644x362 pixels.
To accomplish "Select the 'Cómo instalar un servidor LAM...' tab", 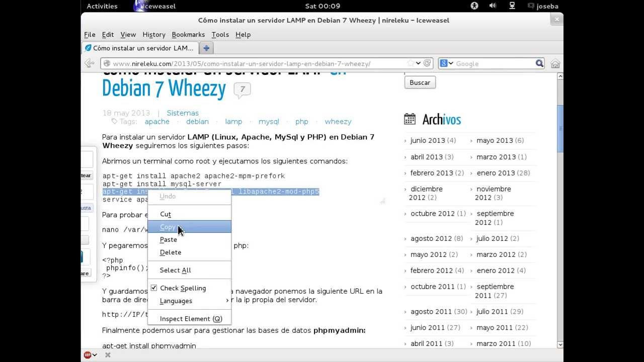I will (x=139, y=48).
